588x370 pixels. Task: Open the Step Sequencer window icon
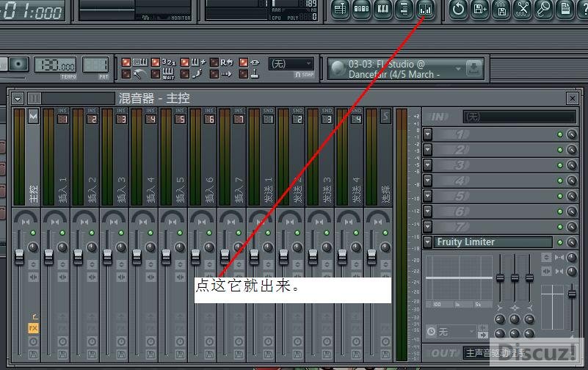click(x=361, y=9)
